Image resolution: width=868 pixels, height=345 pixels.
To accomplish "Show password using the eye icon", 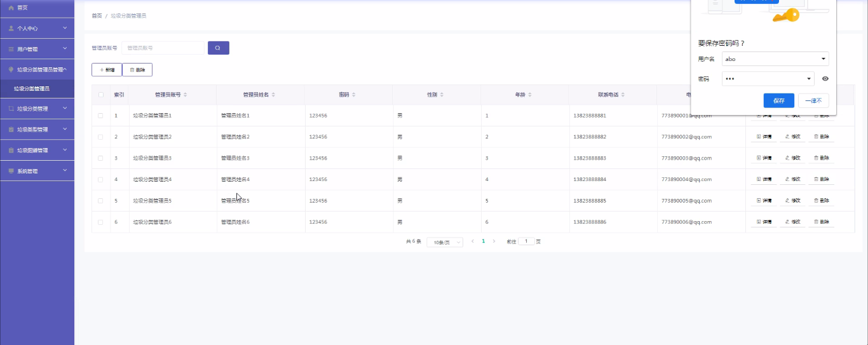I will (x=825, y=79).
